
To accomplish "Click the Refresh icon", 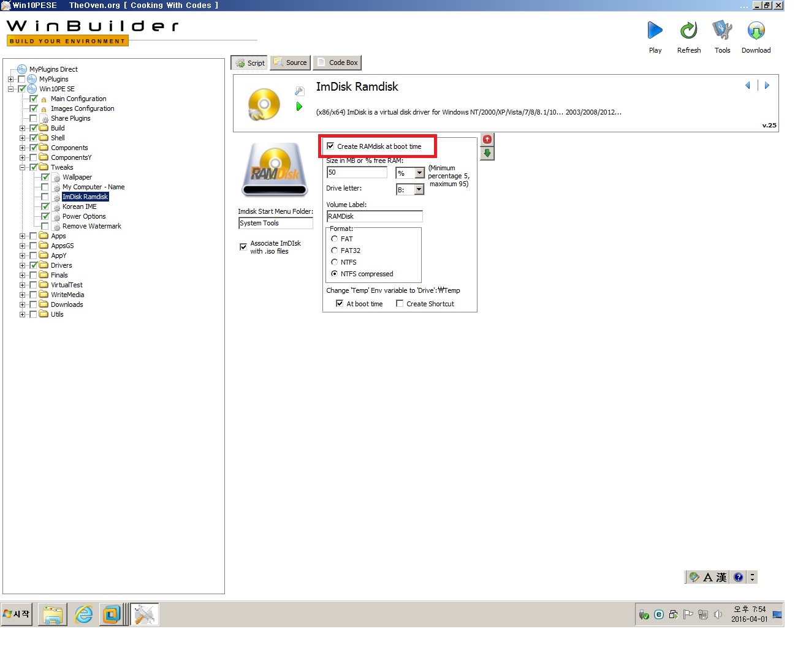I will 688,30.
